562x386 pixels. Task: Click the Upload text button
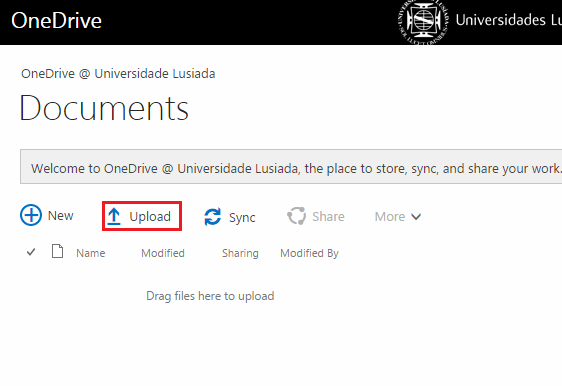click(150, 216)
